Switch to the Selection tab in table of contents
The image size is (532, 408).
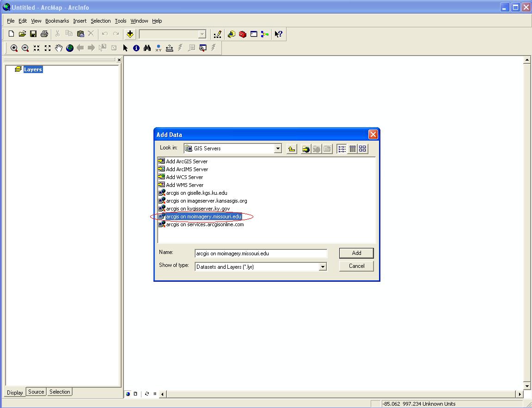[x=60, y=392]
